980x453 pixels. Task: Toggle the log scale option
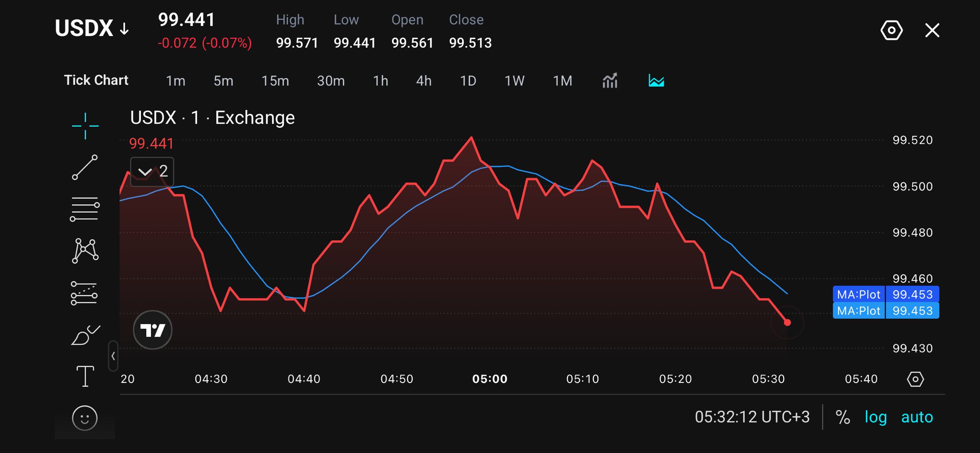[x=876, y=417]
